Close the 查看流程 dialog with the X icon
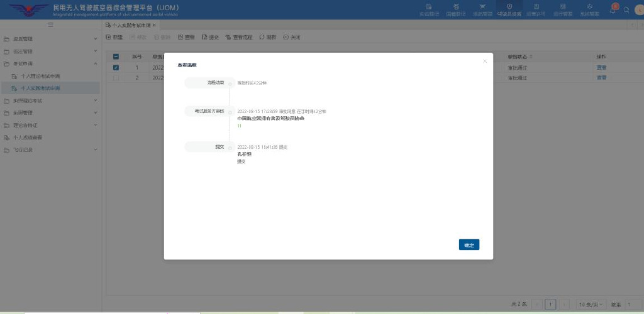The image size is (644, 314). 484,61
